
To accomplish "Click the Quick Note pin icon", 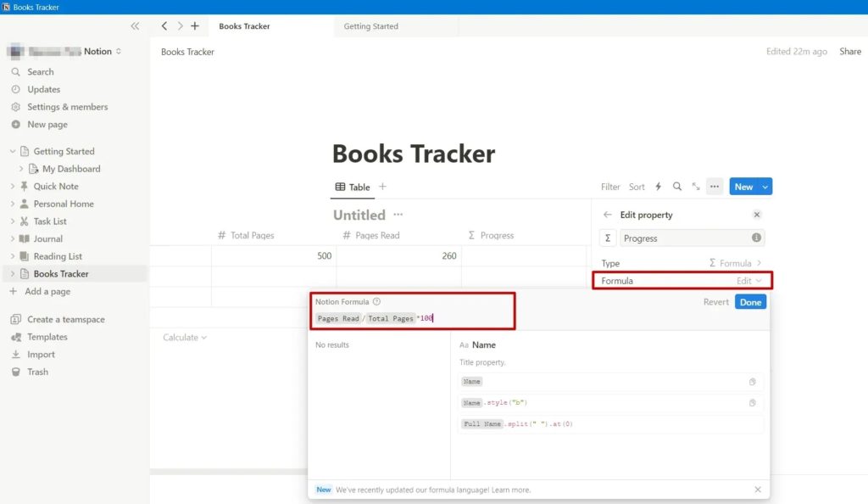I will tap(25, 186).
